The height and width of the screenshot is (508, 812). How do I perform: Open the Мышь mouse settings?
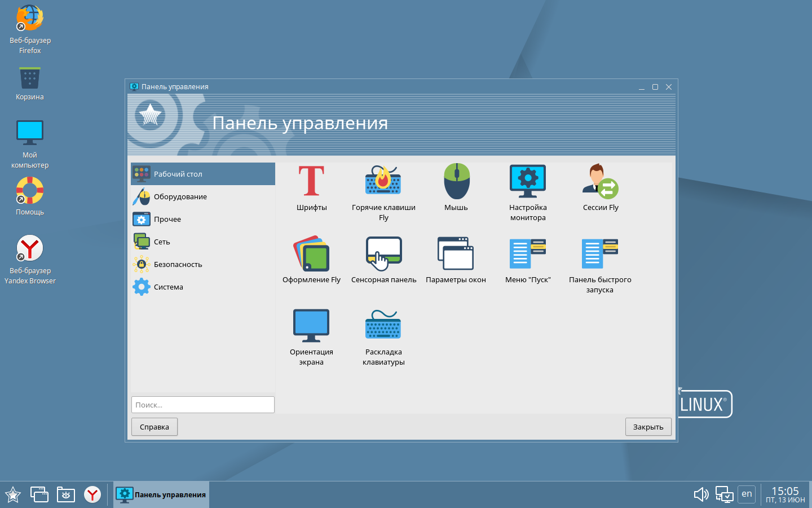click(x=456, y=188)
